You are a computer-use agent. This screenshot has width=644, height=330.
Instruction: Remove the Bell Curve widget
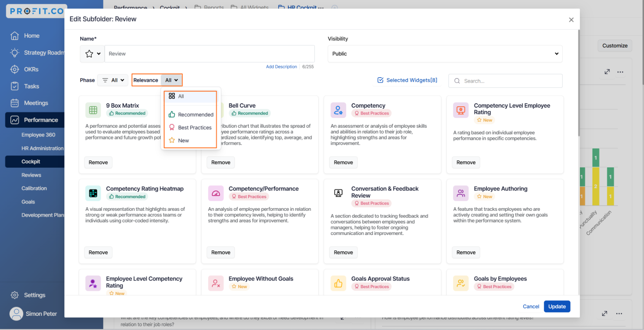[x=221, y=162]
